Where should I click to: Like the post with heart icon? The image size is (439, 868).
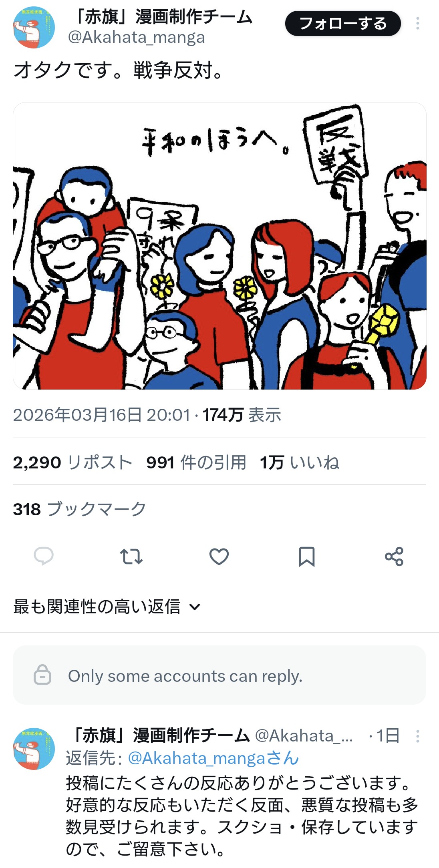pyautogui.click(x=219, y=557)
